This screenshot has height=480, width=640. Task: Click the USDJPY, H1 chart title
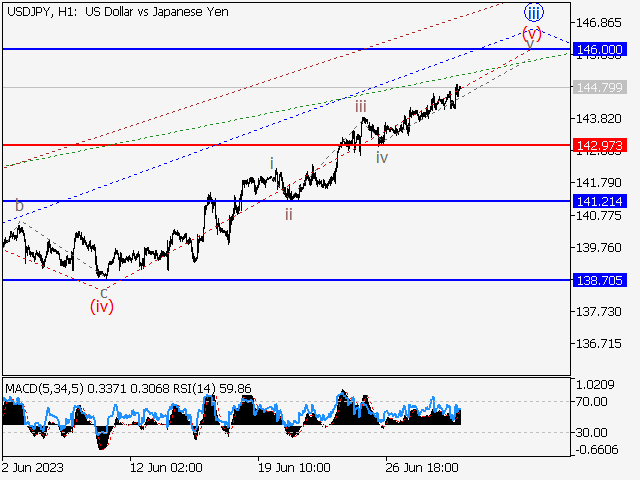click(118, 12)
